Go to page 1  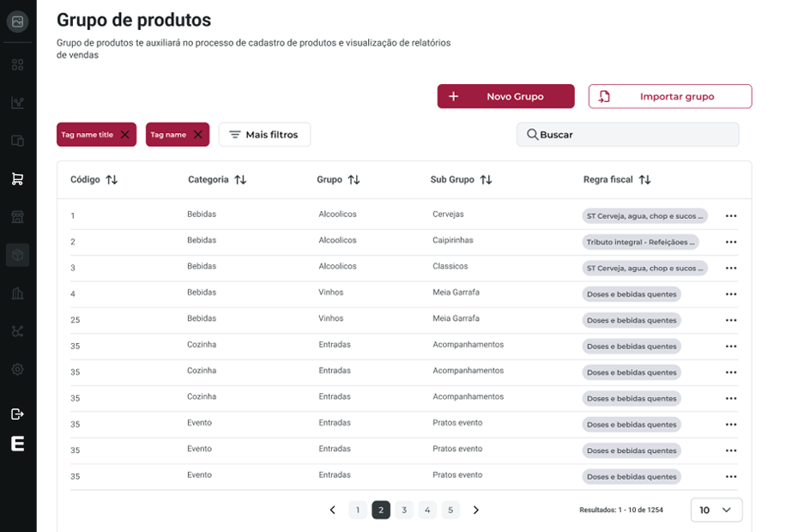click(x=358, y=510)
